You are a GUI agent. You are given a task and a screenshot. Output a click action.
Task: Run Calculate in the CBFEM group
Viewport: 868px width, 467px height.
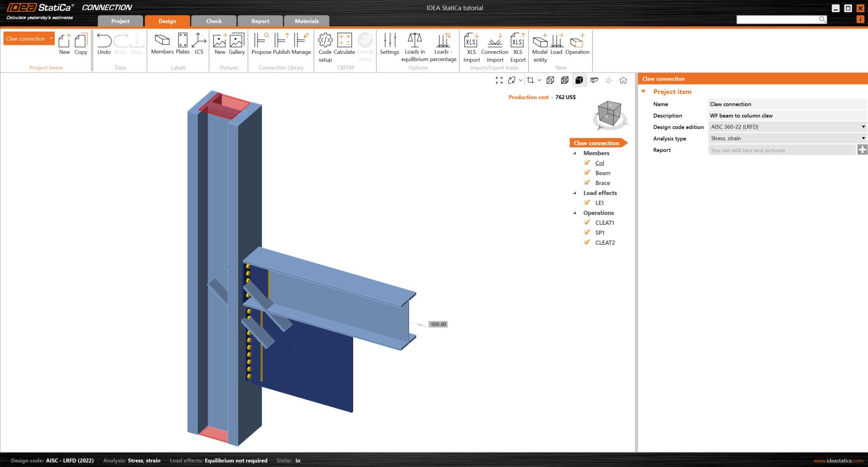click(344, 44)
